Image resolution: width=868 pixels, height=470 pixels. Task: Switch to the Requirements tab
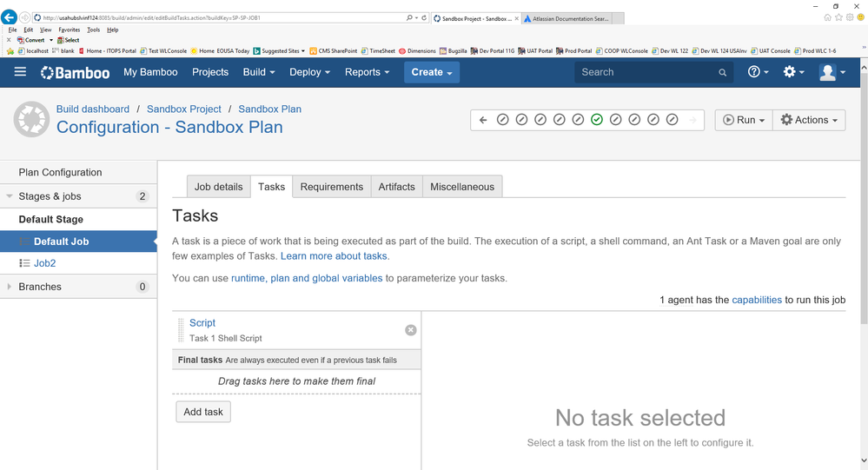tap(332, 187)
